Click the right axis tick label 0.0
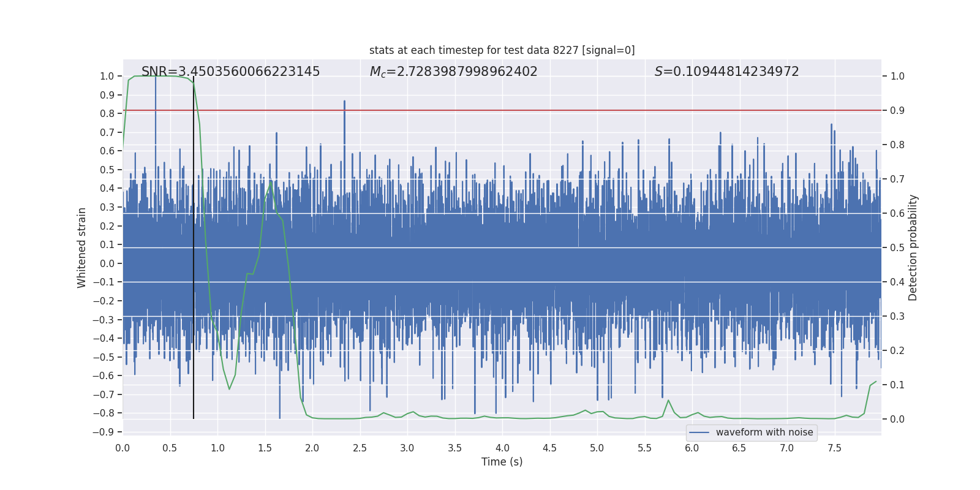The image size is (980, 490). coord(897,420)
